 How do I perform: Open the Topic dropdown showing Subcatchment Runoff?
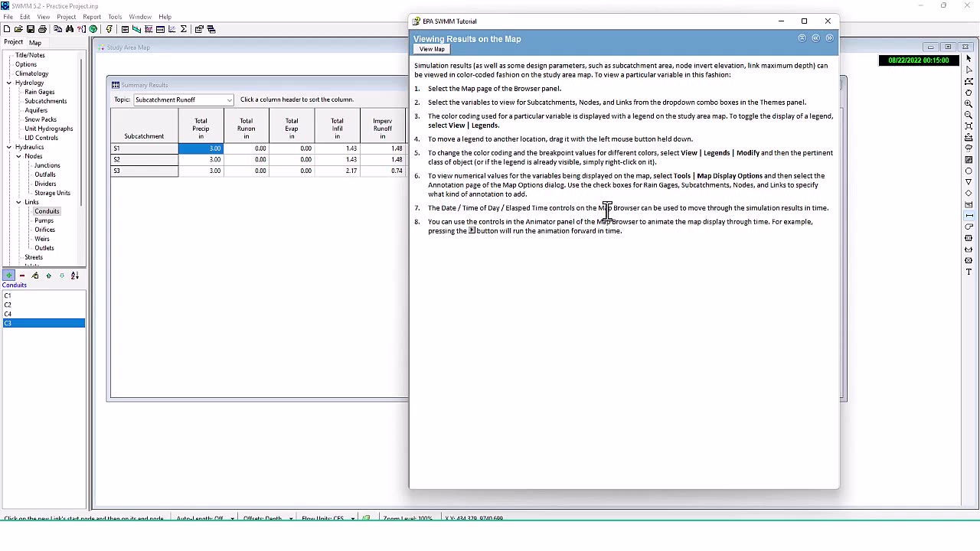tap(228, 99)
